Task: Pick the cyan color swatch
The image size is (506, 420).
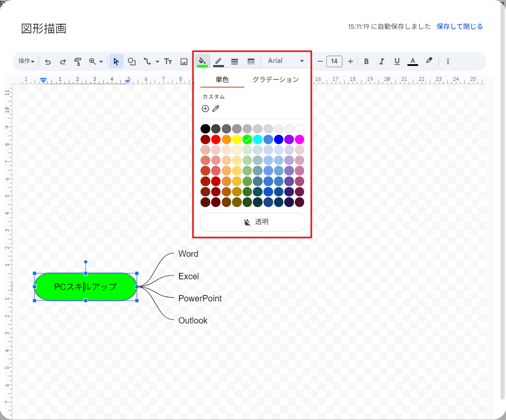Action: click(257, 139)
